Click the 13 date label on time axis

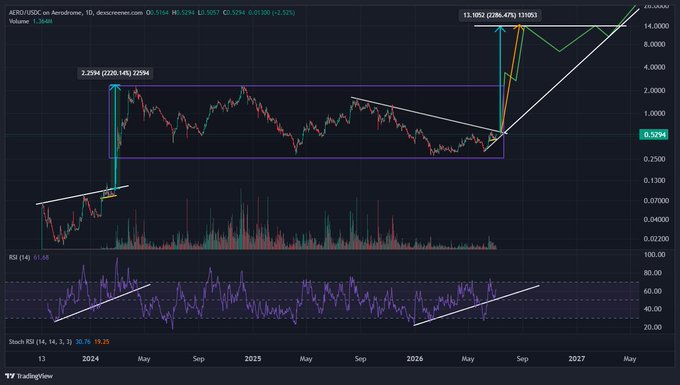pos(42,359)
